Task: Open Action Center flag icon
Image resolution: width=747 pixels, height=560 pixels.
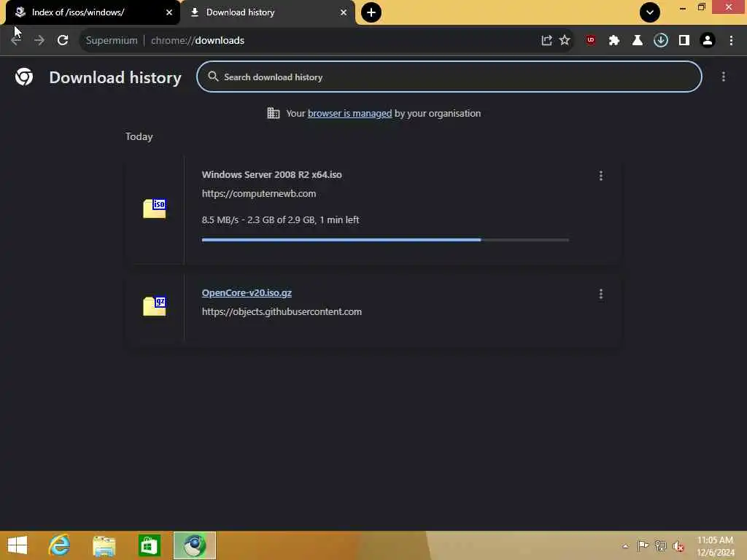Action: (x=643, y=546)
